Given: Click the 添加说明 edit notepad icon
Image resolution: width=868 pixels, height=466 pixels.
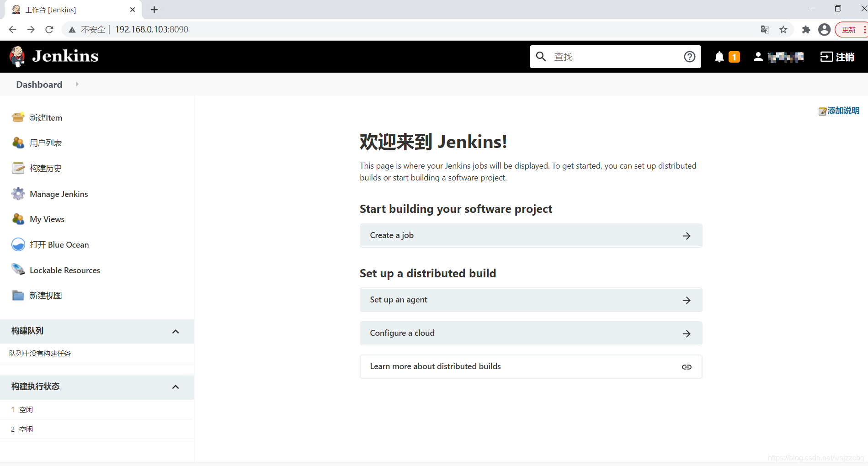Looking at the screenshot, I should click(822, 111).
